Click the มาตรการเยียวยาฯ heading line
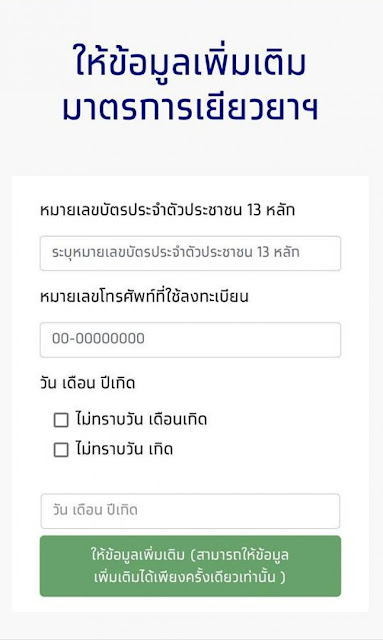Viewport: 383px width, 640px height. pos(190,107)
